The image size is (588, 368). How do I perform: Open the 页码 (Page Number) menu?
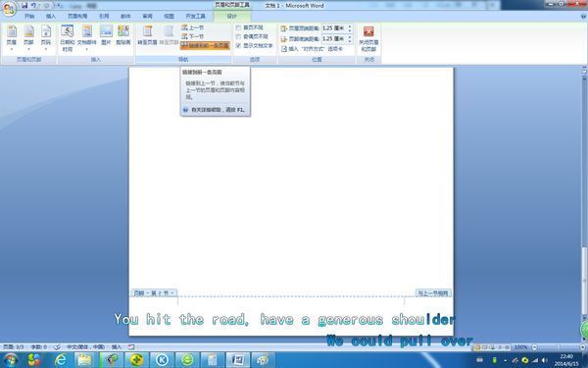coord(46,37)
